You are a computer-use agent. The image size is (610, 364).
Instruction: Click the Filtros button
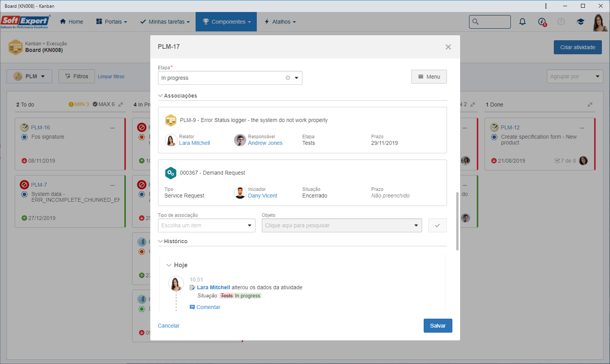[x=76, y=76]
